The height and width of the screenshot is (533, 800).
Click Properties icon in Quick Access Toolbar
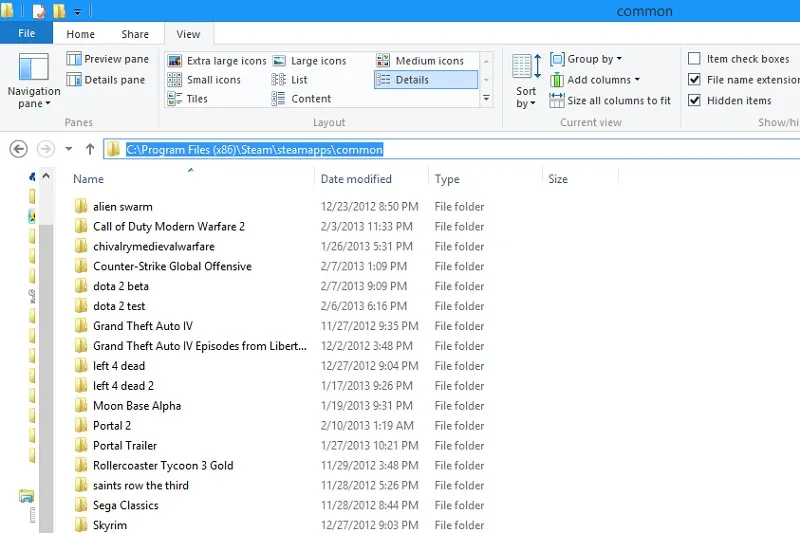(38, 11)
